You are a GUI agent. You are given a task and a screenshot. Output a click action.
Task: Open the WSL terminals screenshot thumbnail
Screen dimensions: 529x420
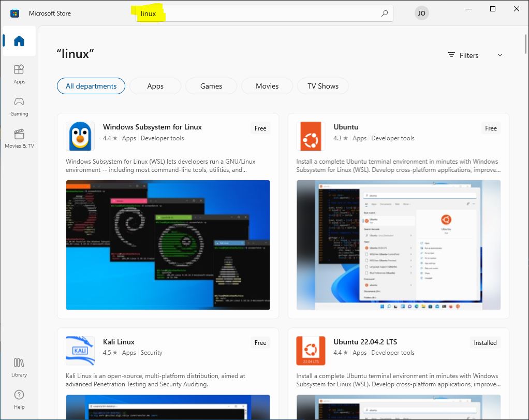pos(168,245)
